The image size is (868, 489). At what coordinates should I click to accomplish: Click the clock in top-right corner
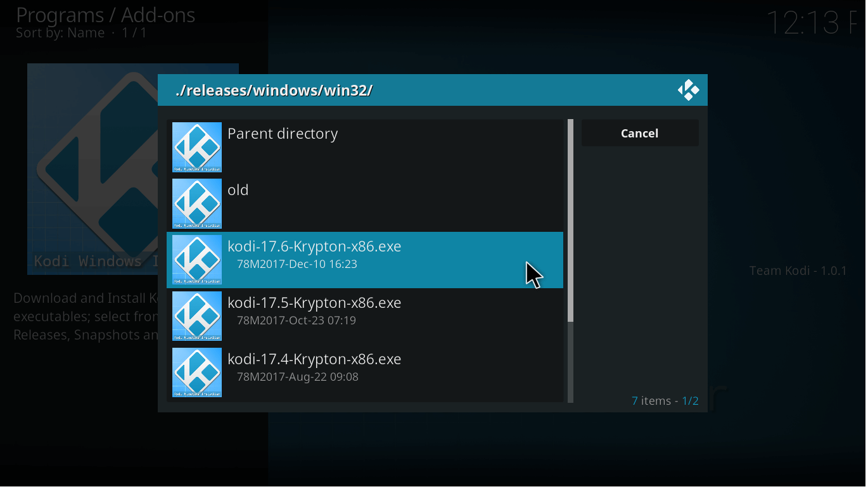tap(812, 23)
